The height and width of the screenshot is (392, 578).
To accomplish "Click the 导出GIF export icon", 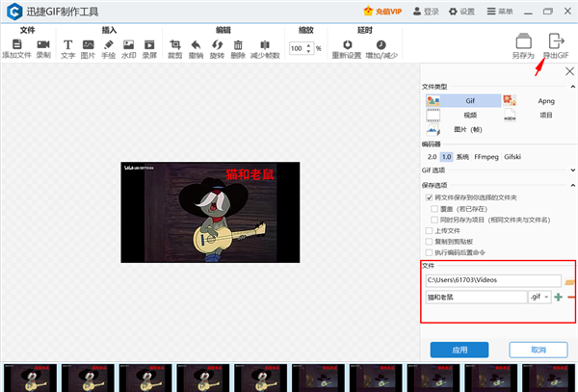I will point(556,41).
